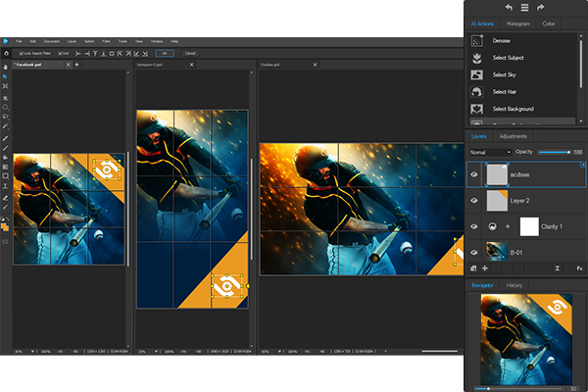Open the Normal blend mode dropdown
Viewport: 588px width, 392px height.
[x=490, y=152]
